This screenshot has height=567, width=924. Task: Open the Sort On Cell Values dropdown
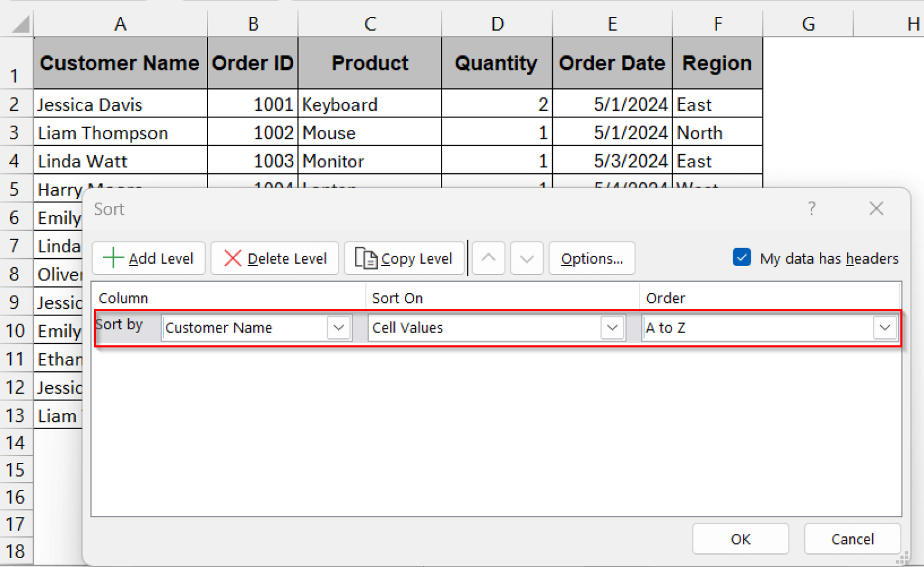(x=612, y=327)
